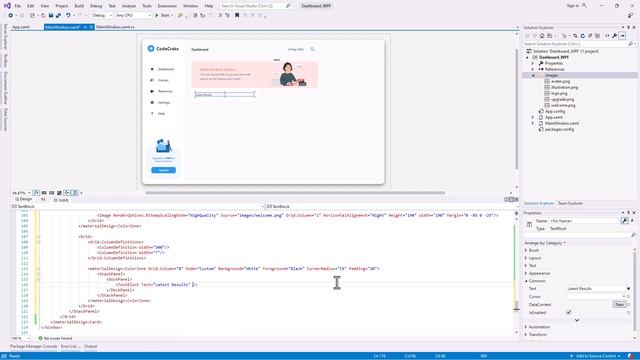Click Add to Source Control in status bar
The image size is (640, 360).
click(596, 356)
